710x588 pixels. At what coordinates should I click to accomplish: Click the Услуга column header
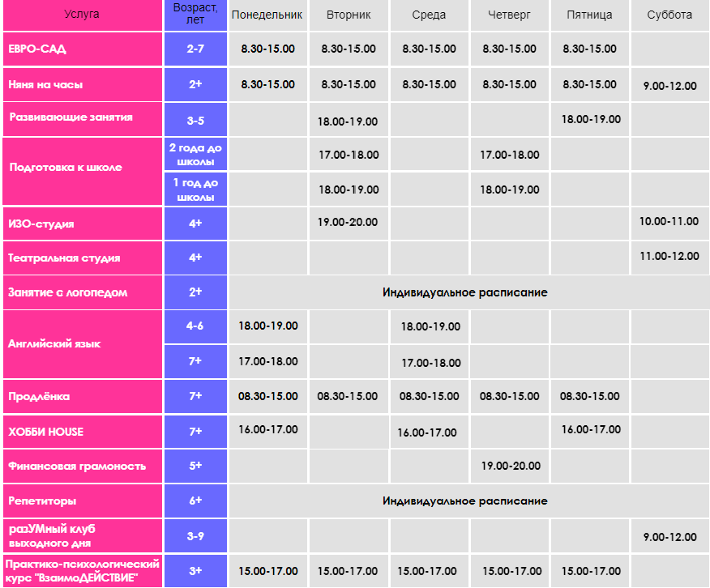click(83, 15)
